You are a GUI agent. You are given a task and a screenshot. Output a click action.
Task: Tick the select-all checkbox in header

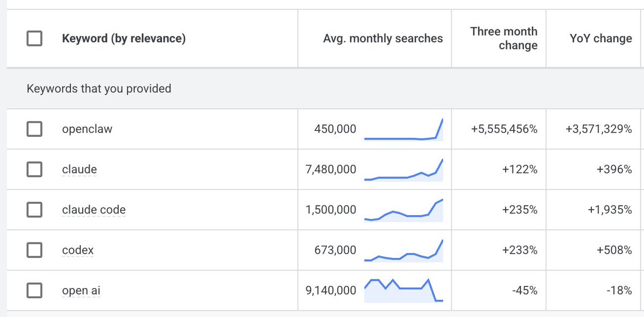[35, 39]
